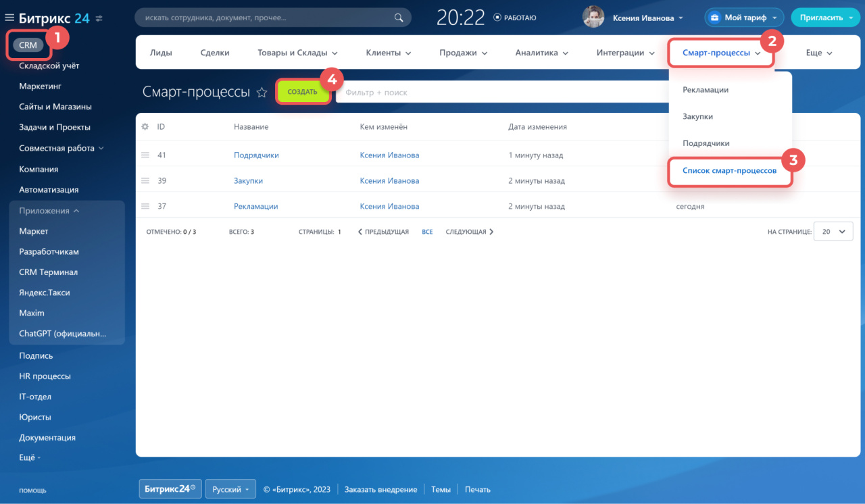Toggle the Смарт-процессы menu
865x504 pixels.
[721, 53]
